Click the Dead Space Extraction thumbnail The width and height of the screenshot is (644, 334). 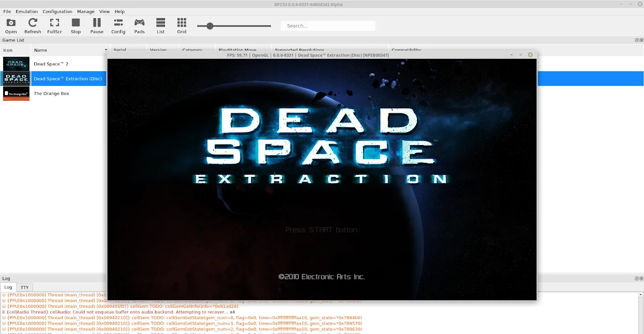[x=16, y=79]
